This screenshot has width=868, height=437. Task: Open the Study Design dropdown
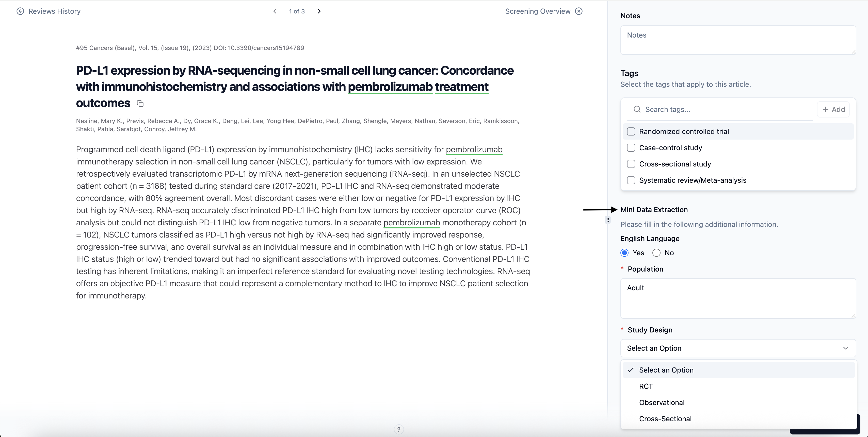[x=738, y=348]
